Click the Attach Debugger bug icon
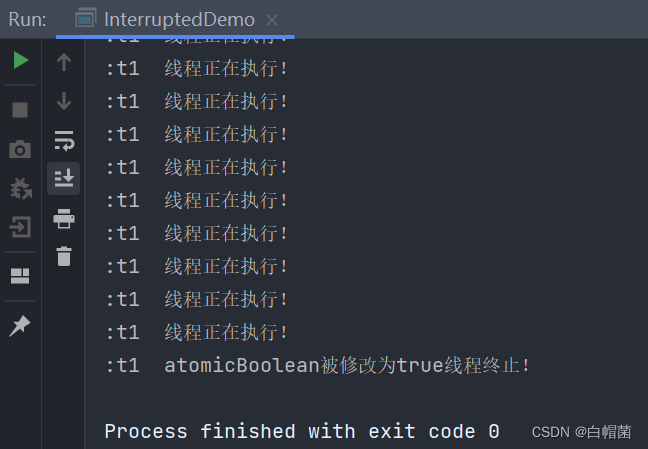The width and height of the screenshot is (648, 449). [x=21, y=189]
